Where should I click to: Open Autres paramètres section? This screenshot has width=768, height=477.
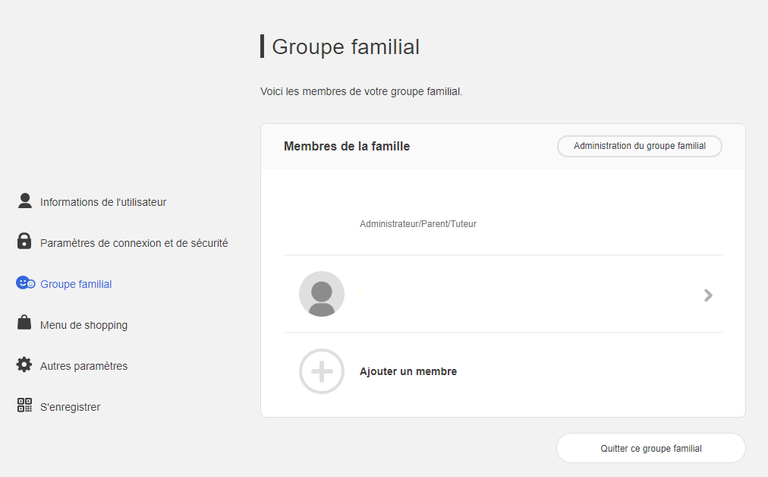(x=84, y=366)
